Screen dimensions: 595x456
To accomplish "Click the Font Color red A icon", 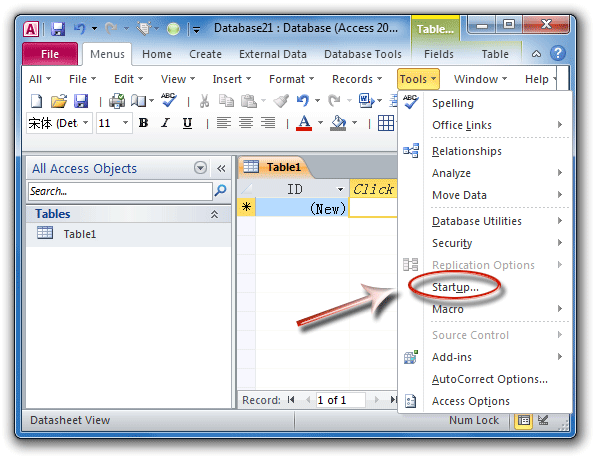I will pyautogui.click(x=304, y=123).
